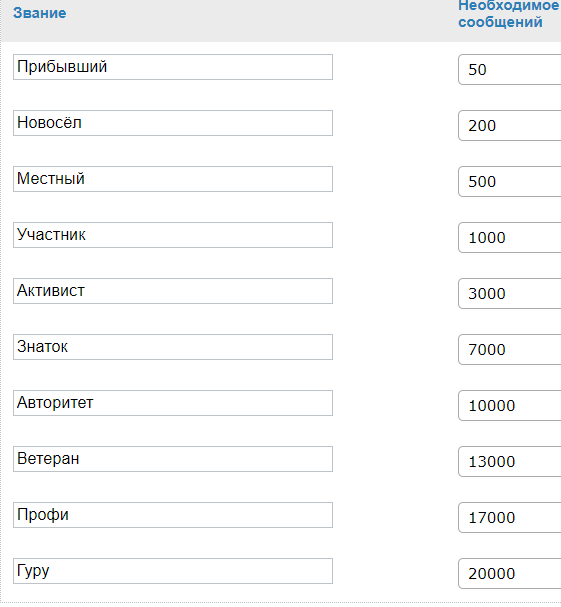Image resolution: width=561 pixels, height=607 pixels.
Task: Edit the Ветеран rank name field
Action: tap(173, 459)
